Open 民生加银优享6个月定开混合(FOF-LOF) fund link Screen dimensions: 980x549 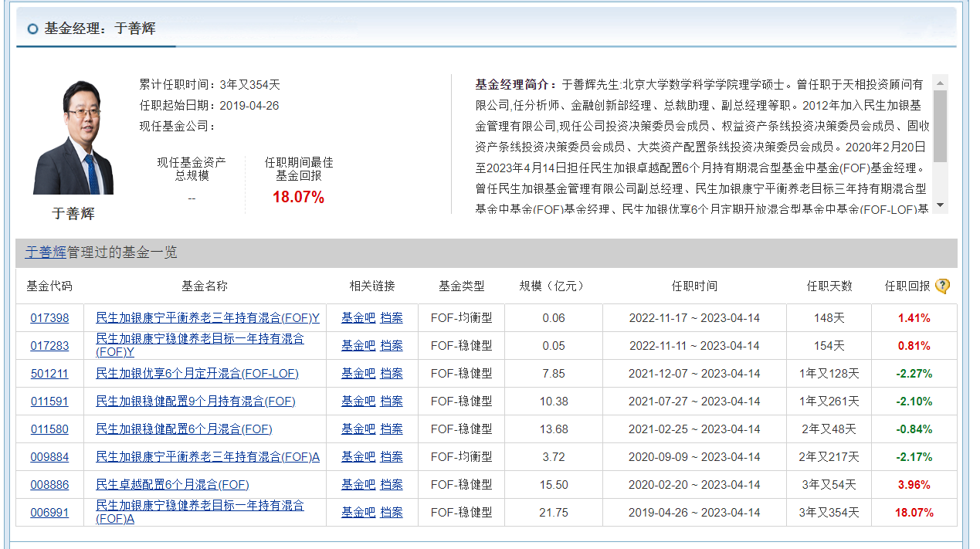point(197,374)
